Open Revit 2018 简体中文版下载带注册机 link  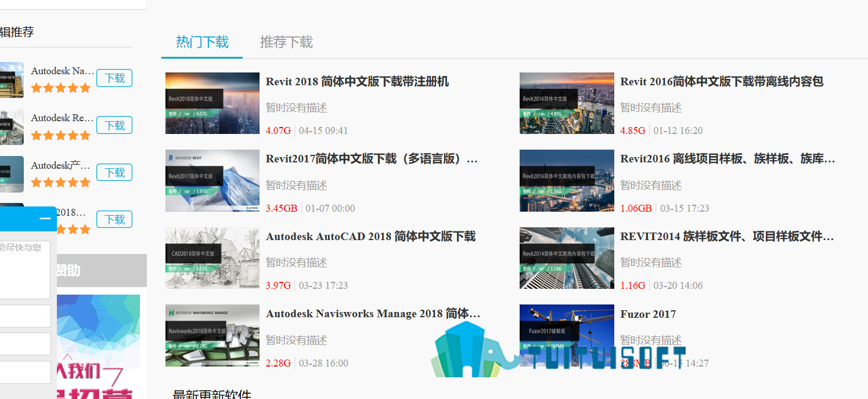357,82
